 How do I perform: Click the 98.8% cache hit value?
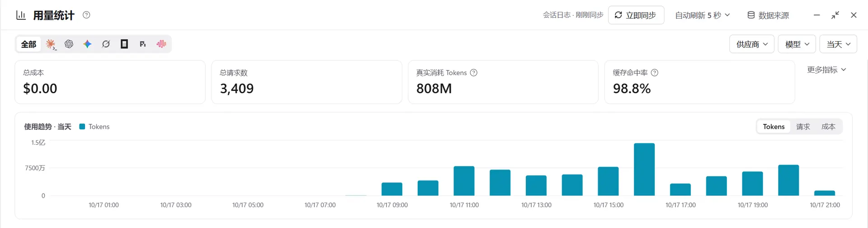tap(632, 89)
